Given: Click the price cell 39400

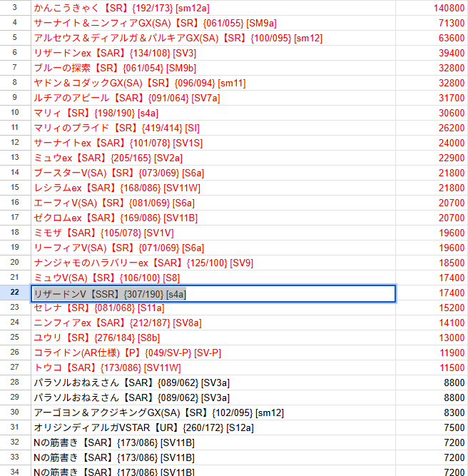Looking at the screenshot, I should tap(432, 53).
